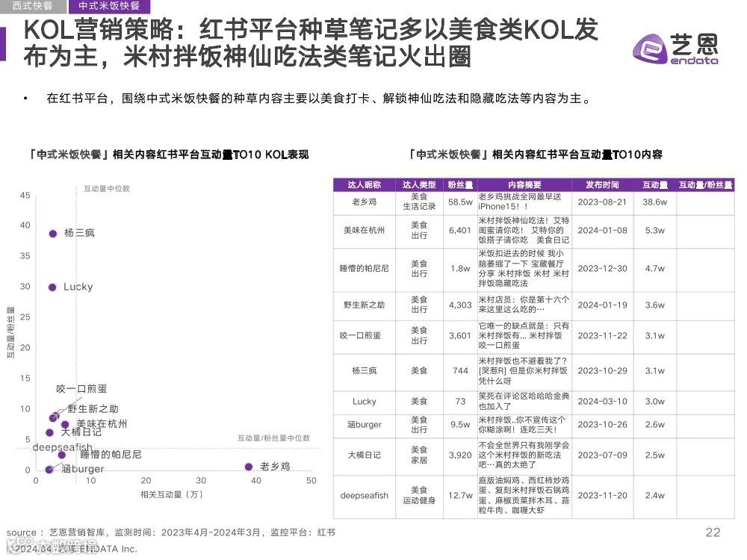Select the 内容摘要 column header
Viewport: 747px width, 560px height.
click(524, 184)
